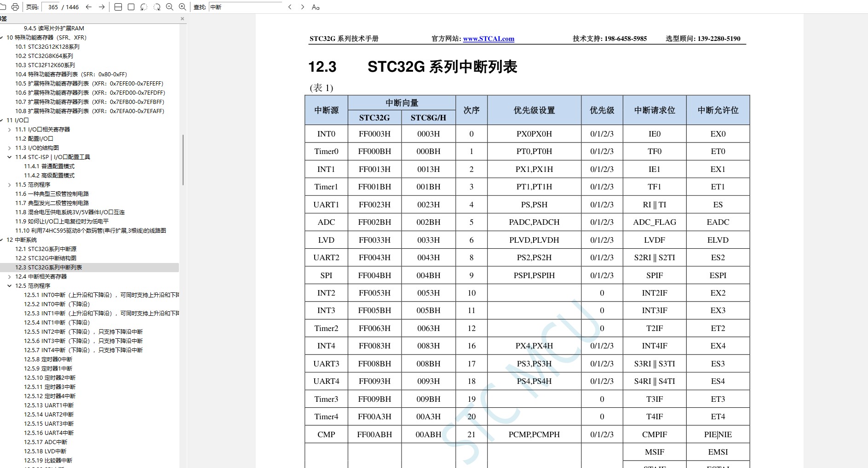Open bookmark 11.7 典型发光二极管控制电路
This screenshot has height=468, width=868.
[52, 203]
